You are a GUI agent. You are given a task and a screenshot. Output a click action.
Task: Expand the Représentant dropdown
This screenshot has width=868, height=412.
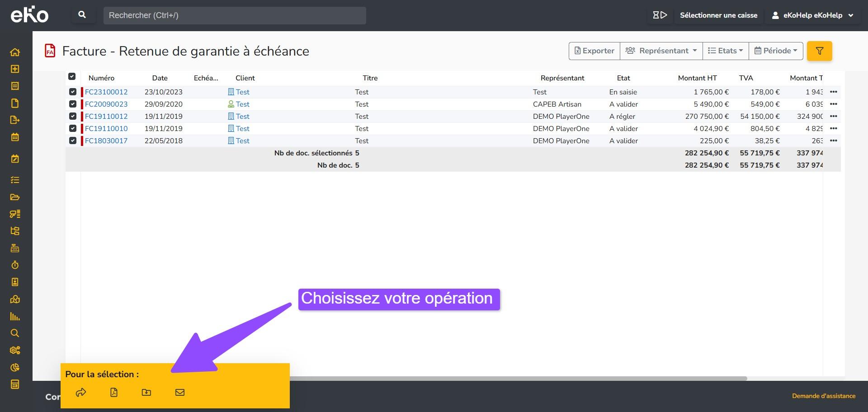[x=661, y=51]
